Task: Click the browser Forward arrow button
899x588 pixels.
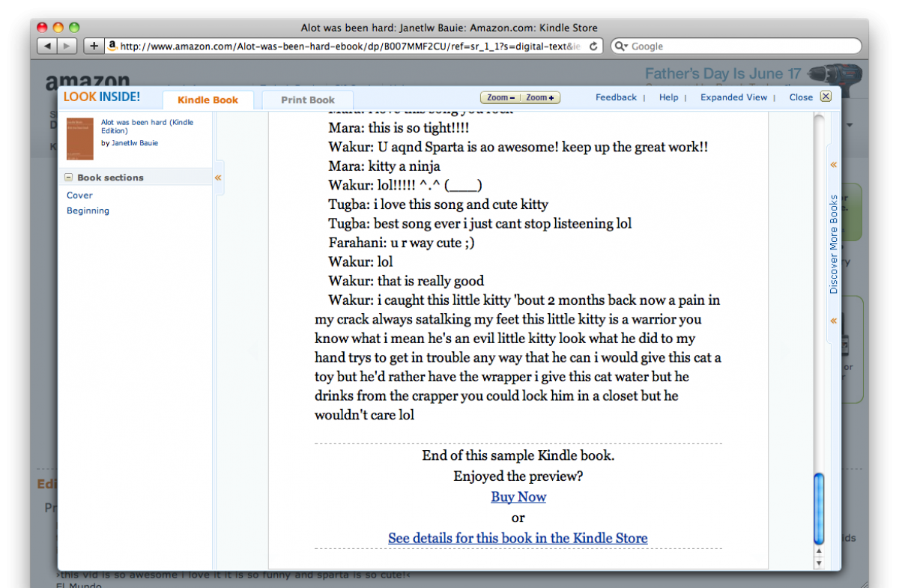Action: coord(67,46)
